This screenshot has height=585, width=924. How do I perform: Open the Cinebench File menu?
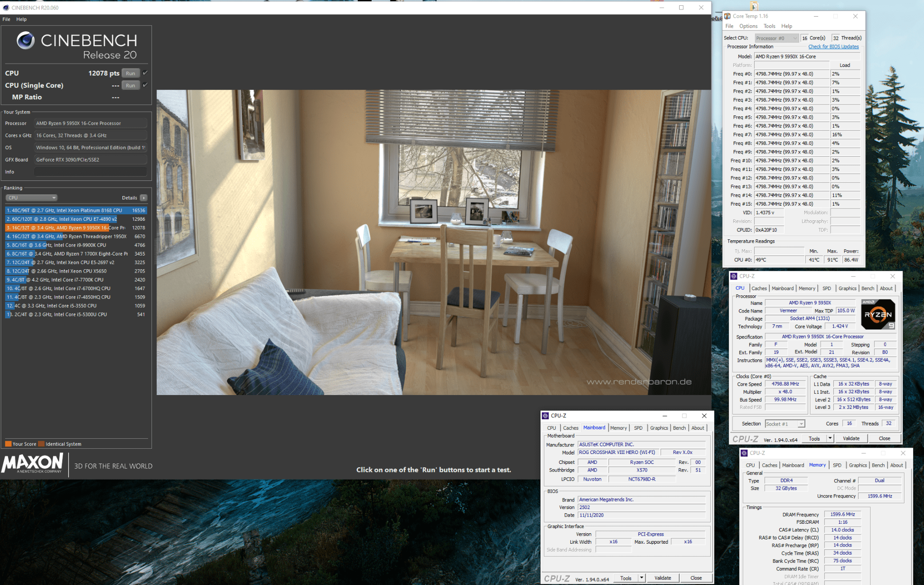(6, 19)
